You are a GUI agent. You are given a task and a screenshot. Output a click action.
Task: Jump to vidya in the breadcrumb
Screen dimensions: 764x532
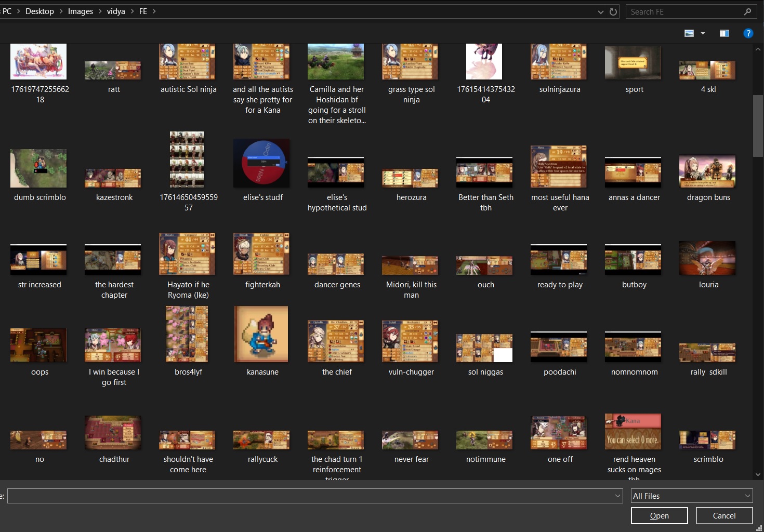point(116,11)
